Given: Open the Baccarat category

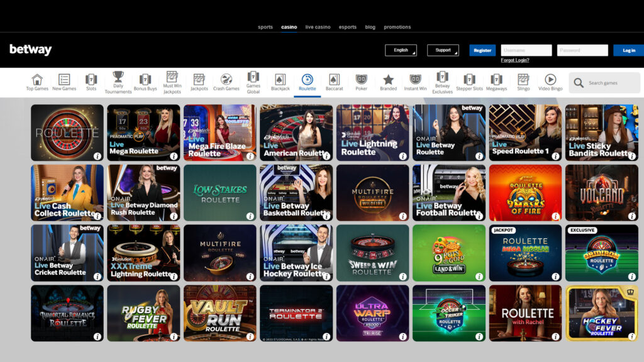Looking at the screenshot, I should (335, 82).
